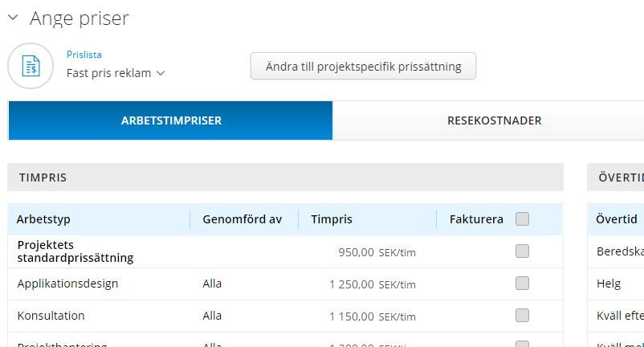Screen dimensions: 644x347
Task: Sort by the Arbetstyp column header
Action: coord(43,219)
